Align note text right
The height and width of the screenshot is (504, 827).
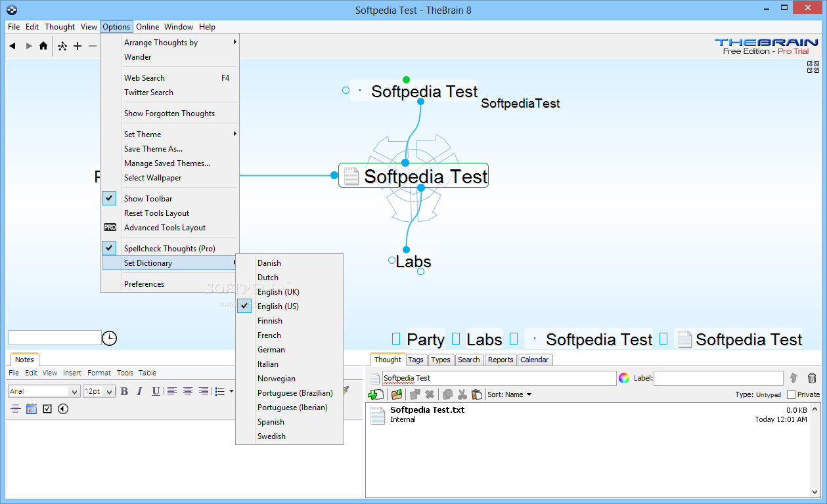click(x=204, y=391)
